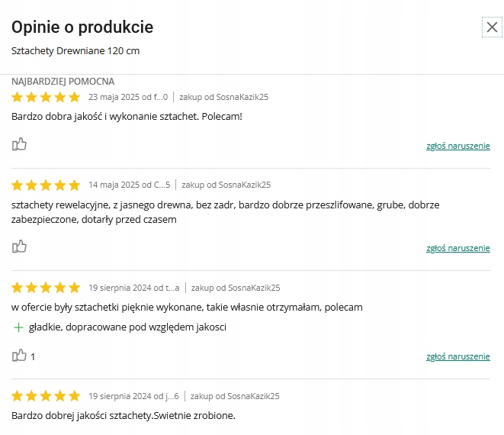This screenshot has width=504, height=435.
Task: Click the Sztachety Drewniane 120 cm product name
Action: click(x=75, y=51)
